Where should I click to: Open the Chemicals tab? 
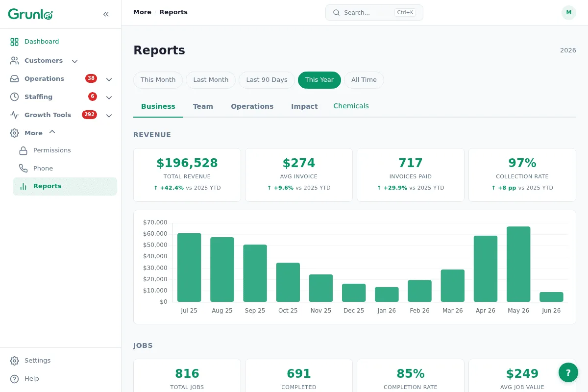pyautogui.click(x=351, y=106)
